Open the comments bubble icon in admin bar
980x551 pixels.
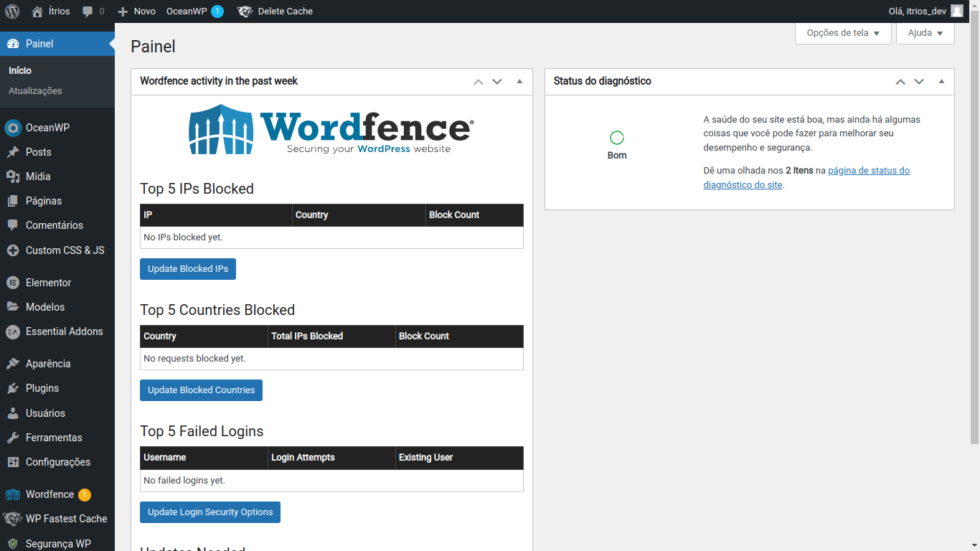coord(88,11)
